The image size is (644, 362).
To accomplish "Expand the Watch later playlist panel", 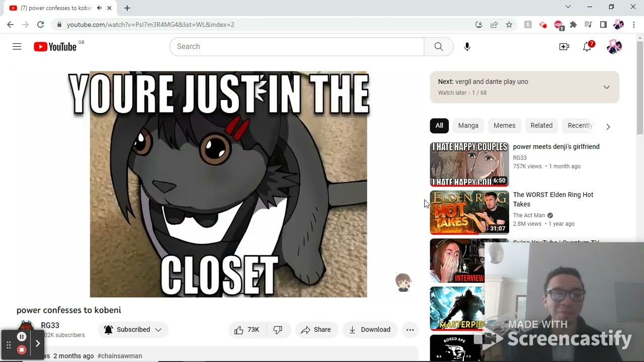I will (607, 87).
